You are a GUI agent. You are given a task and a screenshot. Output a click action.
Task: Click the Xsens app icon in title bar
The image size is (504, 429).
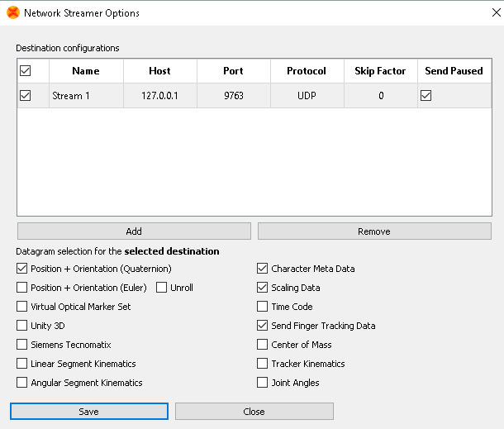(x=12, y=13)
